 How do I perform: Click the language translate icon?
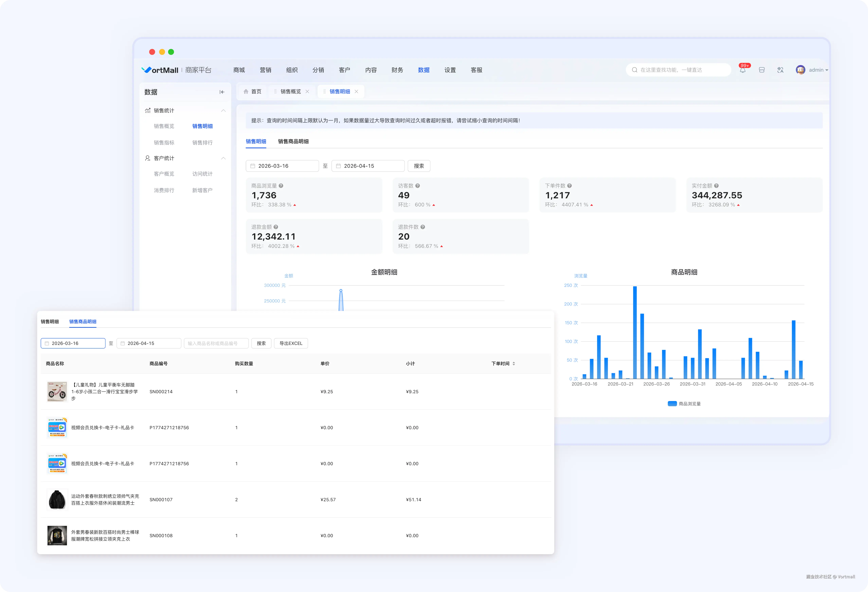click(780, 70)
